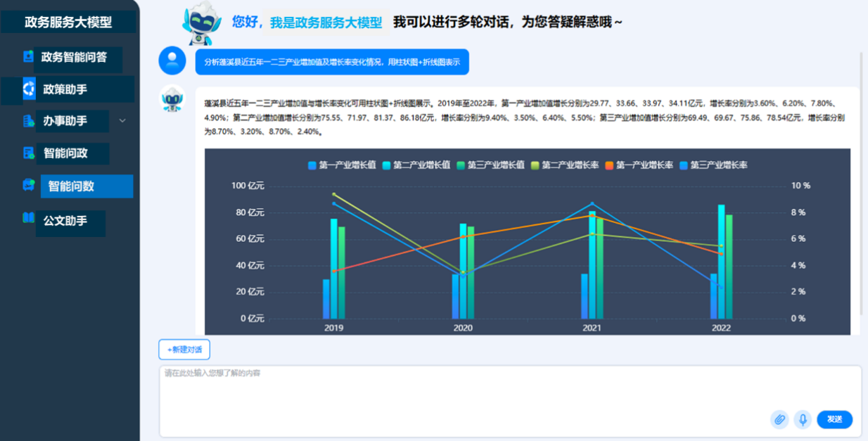Select 智能问数 in the sidebar
The height and width of the screenshot is (441, 868).
71,186
